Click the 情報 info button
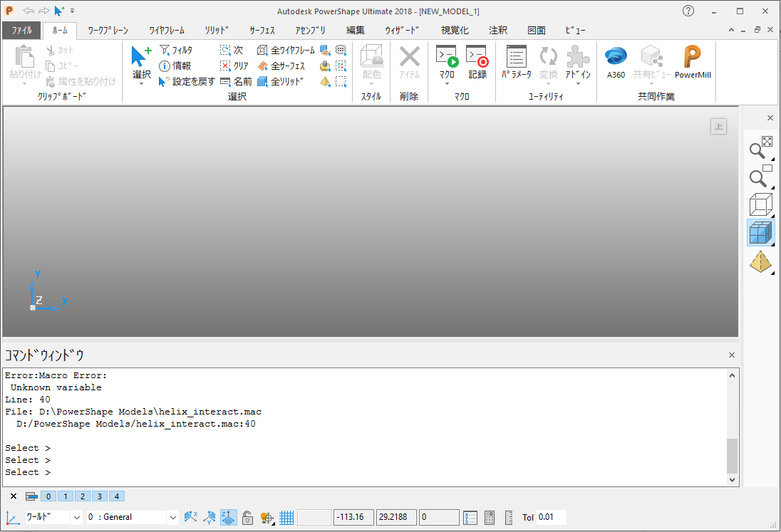This screenshot has width=781, height=532. click(x=175, y=66)
